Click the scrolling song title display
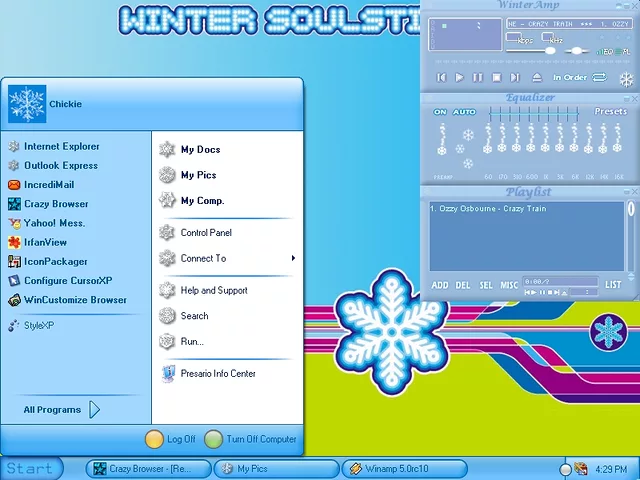 (569, 24)
